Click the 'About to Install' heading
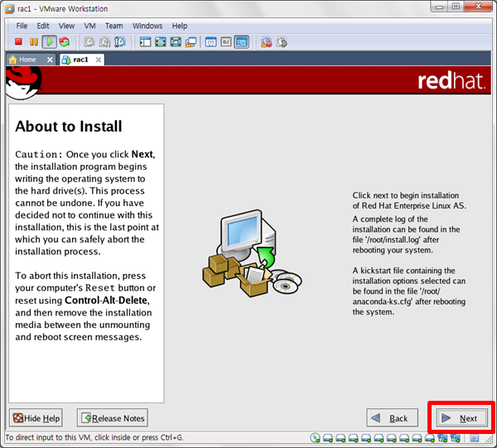 [x=69, y=126]
